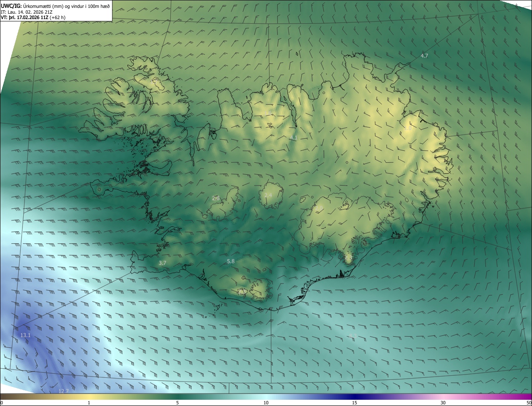532x406 pixels.
Task: Click the initial time 'IT: Lau. 14. 02. 2026 21Z'
Action: (x=27, y=12)
